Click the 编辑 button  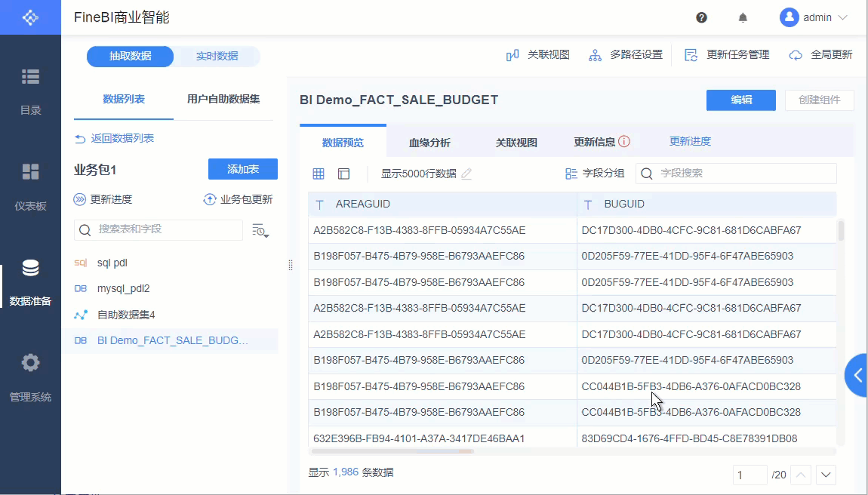[x=740, y=100]
